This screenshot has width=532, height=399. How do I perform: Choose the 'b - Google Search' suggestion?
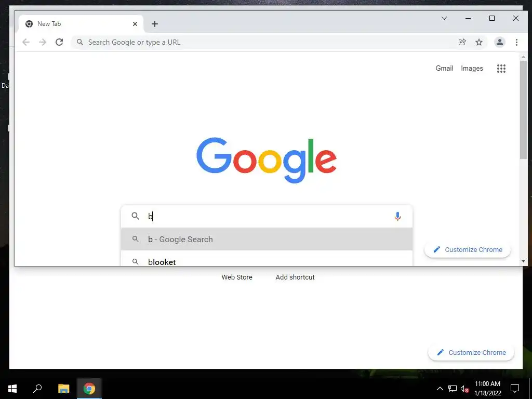click(x=267, y=239)
